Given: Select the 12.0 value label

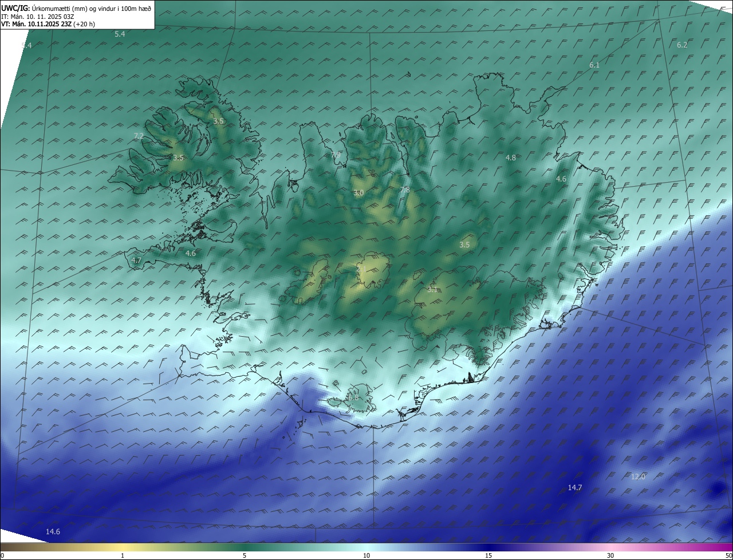Looking at the screenshot, I should (638, 477).
